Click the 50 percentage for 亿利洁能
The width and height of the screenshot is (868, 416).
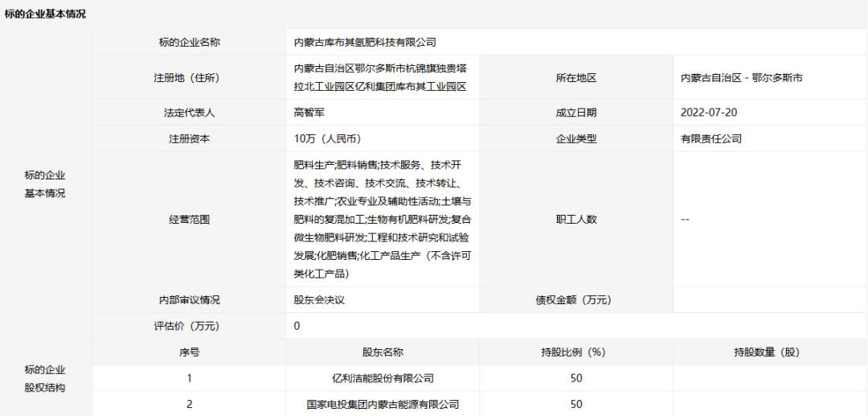pos(576,378)
